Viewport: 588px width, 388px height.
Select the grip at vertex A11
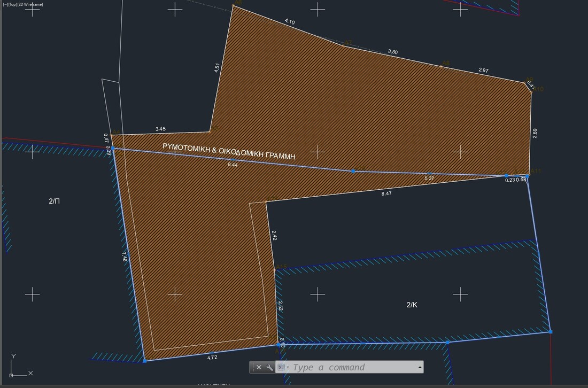click(x=527, y=175)
